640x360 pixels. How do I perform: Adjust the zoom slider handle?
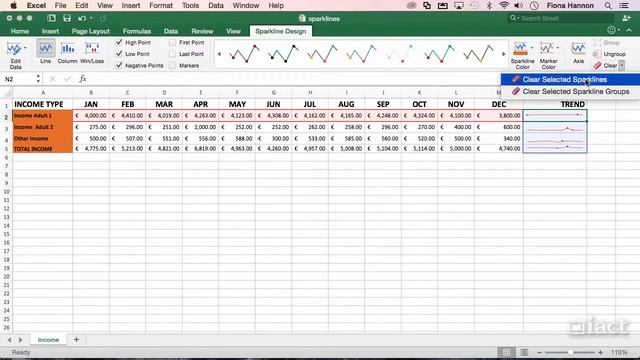[x=570, y=352]
